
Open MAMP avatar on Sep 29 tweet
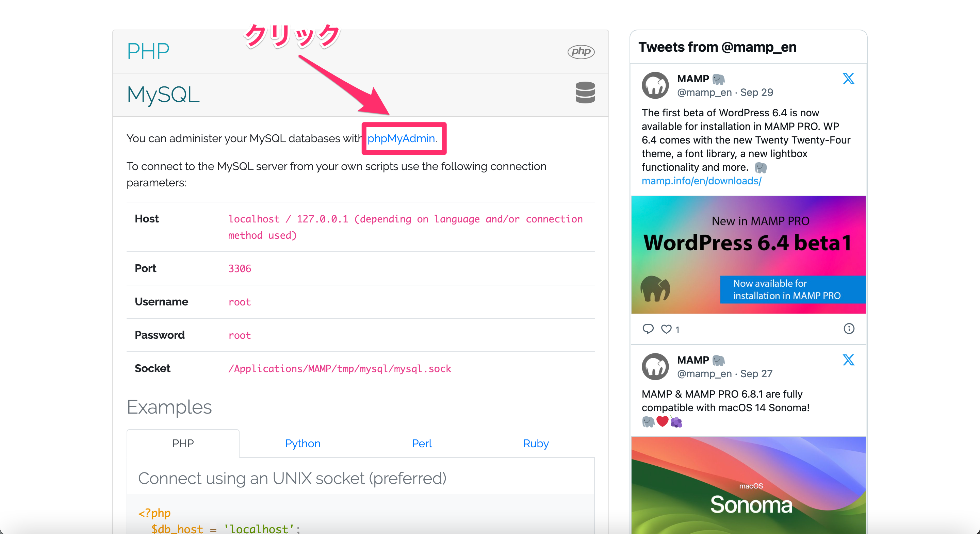click(x=655, y=85)
